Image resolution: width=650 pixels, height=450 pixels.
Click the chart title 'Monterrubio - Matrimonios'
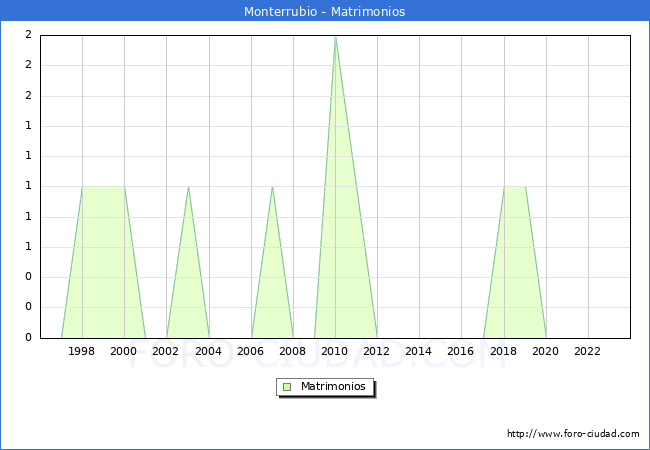pyautogui.click(x=325, y=11)
